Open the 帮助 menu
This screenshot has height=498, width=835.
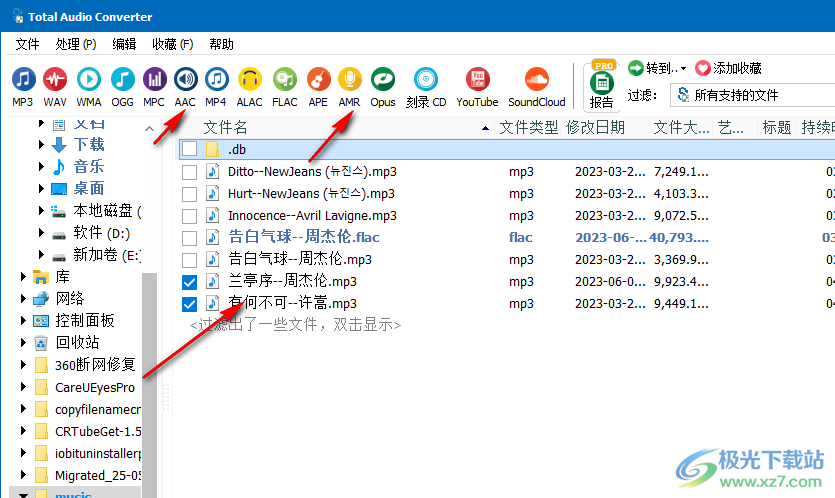click(221, 44)
